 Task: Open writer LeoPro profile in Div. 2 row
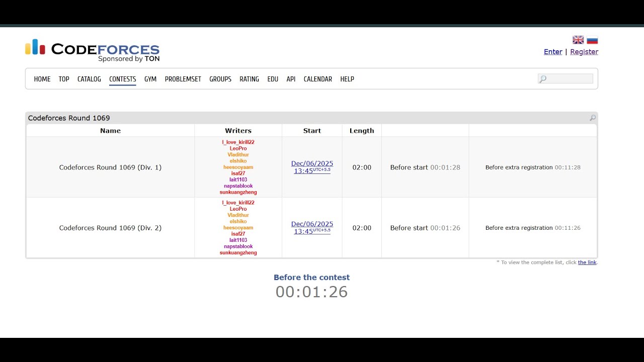coord(238,209)
